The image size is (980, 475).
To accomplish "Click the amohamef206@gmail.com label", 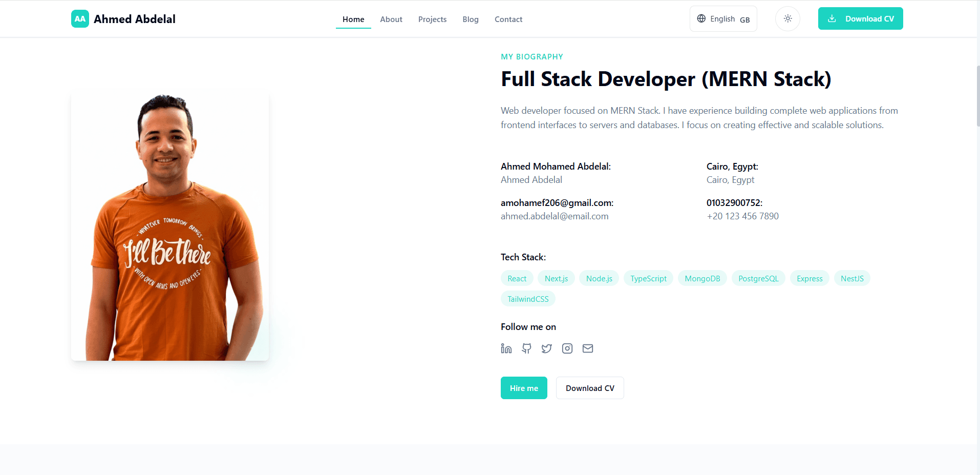I will click(x=557, y=203).
